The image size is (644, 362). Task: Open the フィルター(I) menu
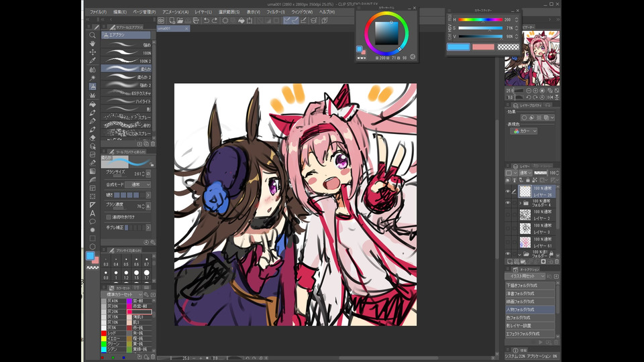[276, 12]
